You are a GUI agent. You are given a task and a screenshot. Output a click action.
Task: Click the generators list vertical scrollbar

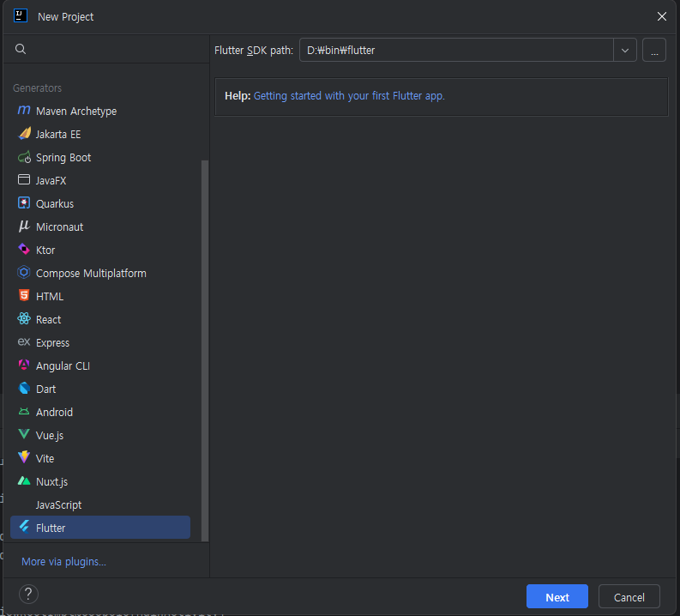click(x=205, y=351)
